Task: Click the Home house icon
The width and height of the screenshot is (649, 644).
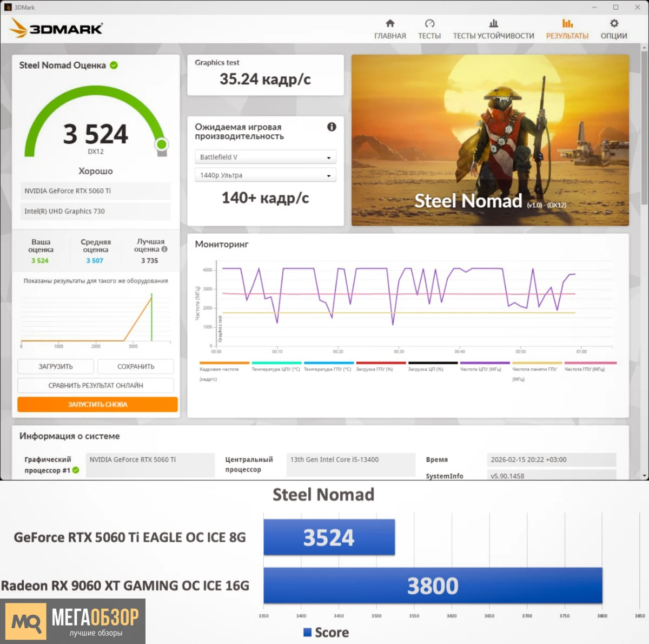Action: point(390,23)
